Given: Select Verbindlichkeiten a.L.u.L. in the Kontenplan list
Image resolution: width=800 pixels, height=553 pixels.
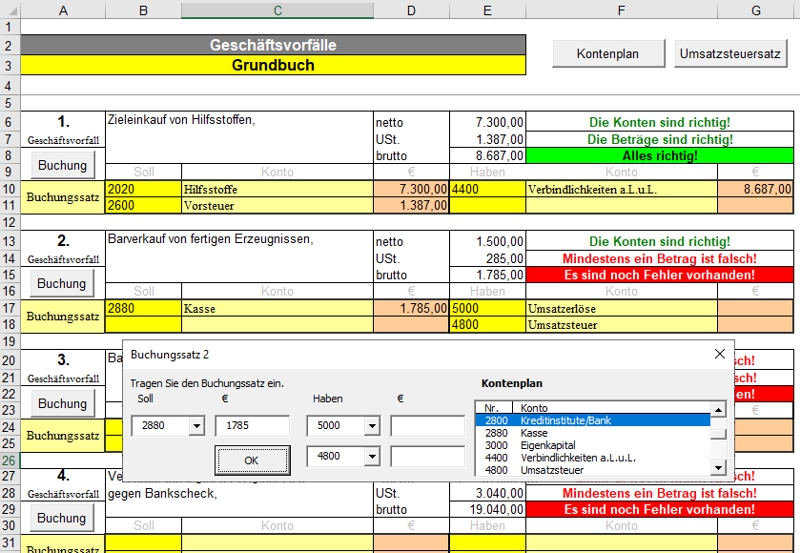Looking at the screenshot, I should (592, 457).
